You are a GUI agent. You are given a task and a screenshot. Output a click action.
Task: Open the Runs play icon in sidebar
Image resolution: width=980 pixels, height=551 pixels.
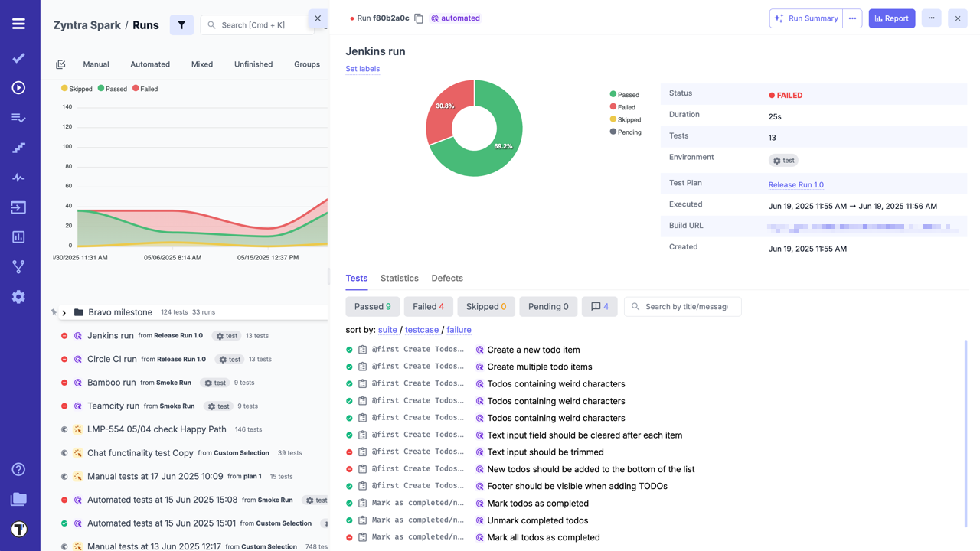18,88
